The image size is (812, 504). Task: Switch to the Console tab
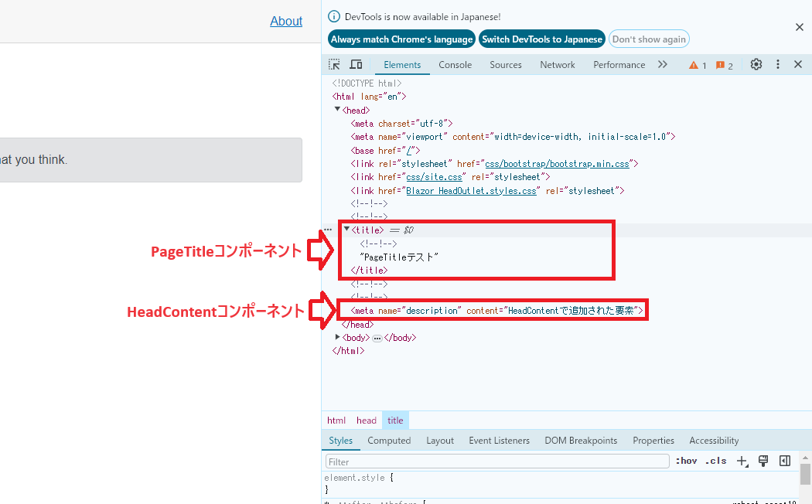click(x=455, y=65)
